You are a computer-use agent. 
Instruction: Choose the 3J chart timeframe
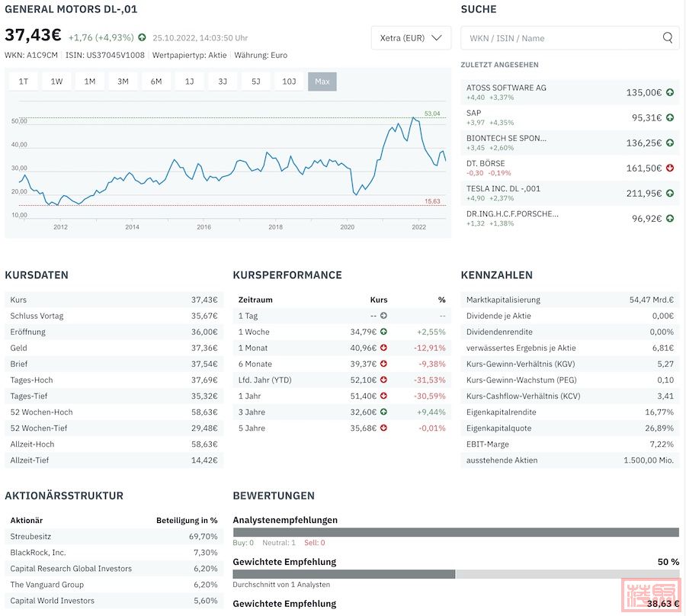click(x=223, y=82)
